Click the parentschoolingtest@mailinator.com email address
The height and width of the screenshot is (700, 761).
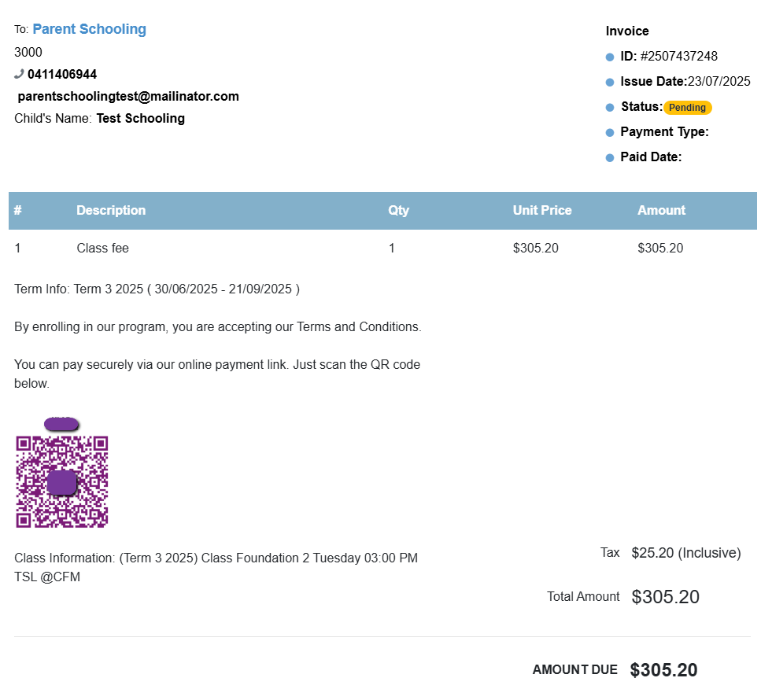click(128, 97)
